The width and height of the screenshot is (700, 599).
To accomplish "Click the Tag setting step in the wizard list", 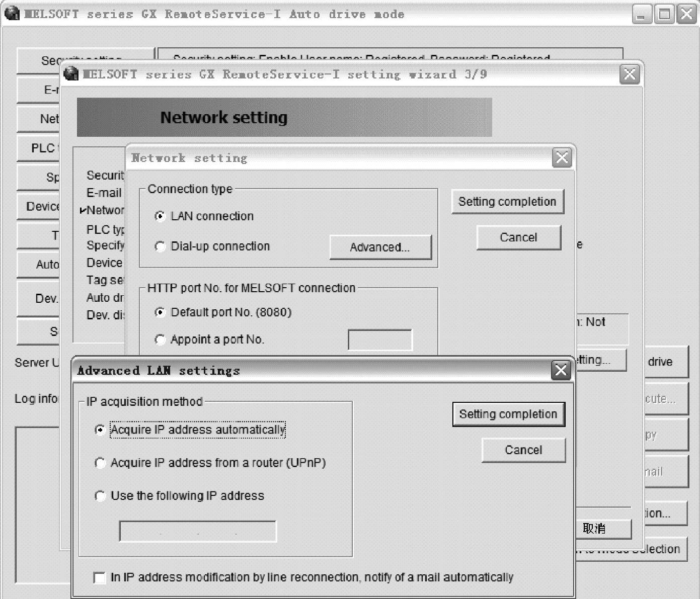I will 105,280.
